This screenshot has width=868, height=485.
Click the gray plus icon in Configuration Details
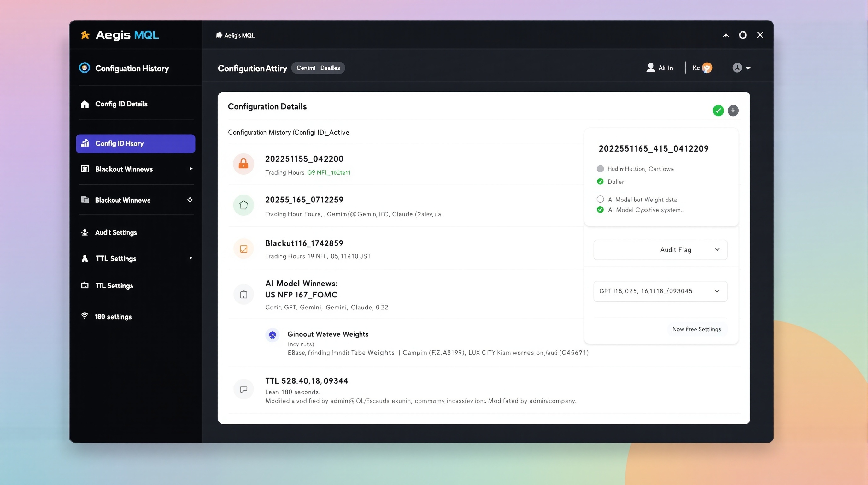[733, 111]
